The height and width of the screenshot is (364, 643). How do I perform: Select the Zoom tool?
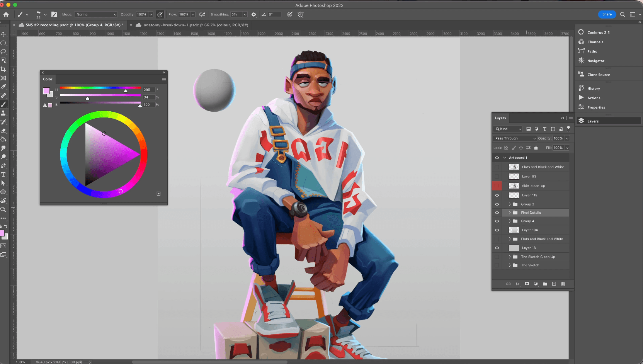point(3,209)
